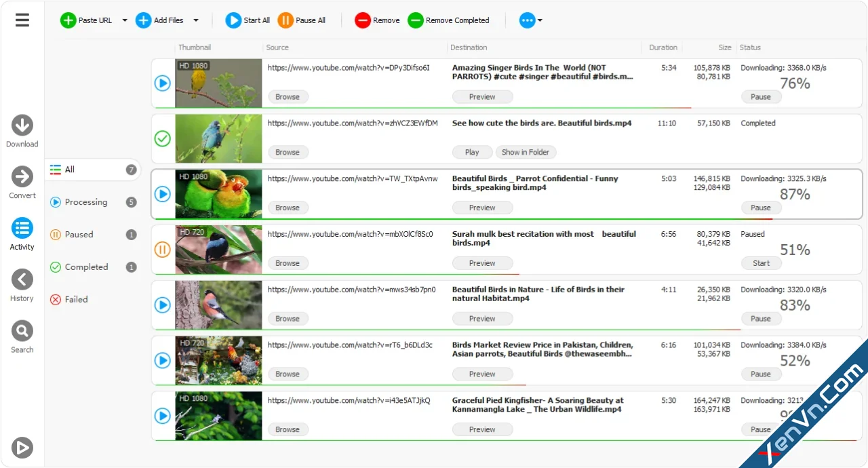Click the Remove button
This screenshot has height=468, width=868.
point(378,20)
